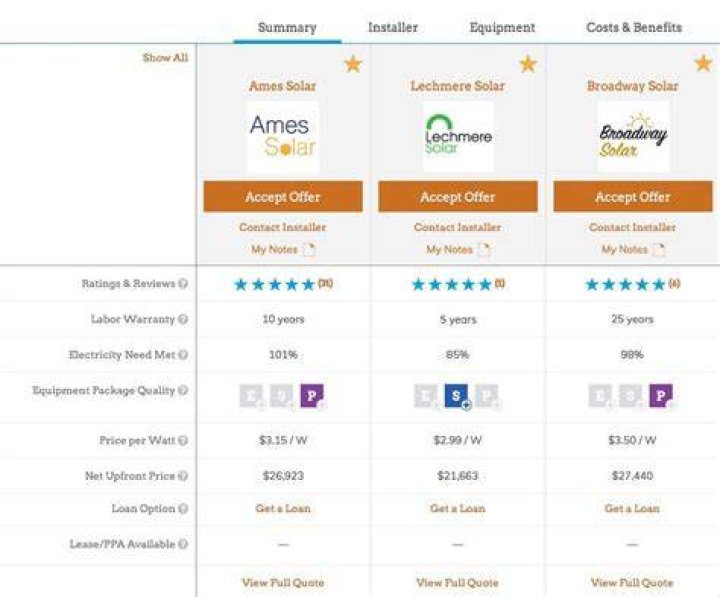Open the Broadway Solar star rating reviews
This screenshot has width=720, height=597.
(x=633, y=284)
